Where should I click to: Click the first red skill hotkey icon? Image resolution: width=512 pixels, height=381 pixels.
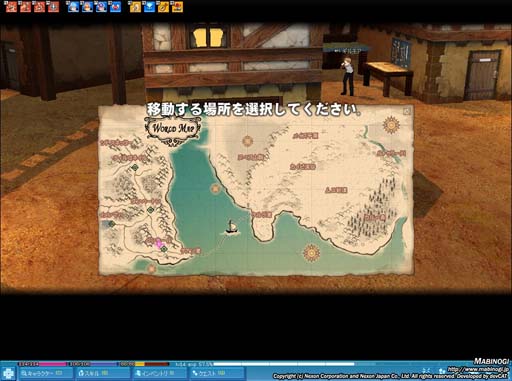tap(11, 7)
